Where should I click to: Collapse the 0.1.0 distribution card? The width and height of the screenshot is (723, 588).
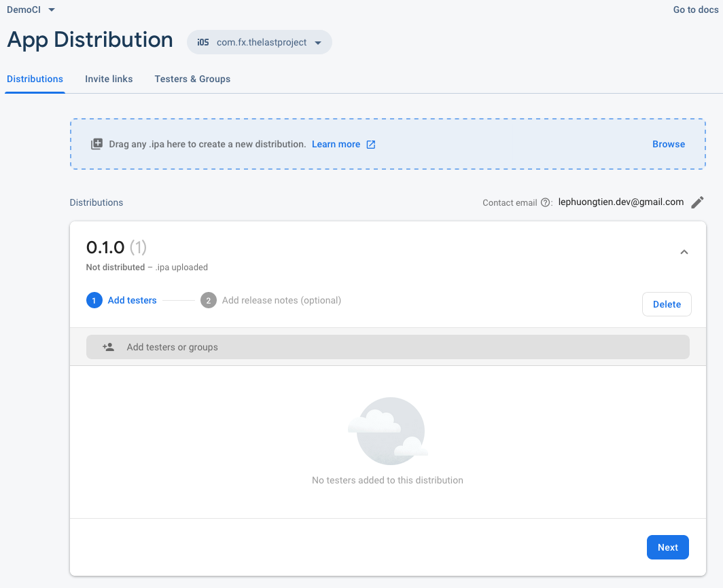coord(684,252)
